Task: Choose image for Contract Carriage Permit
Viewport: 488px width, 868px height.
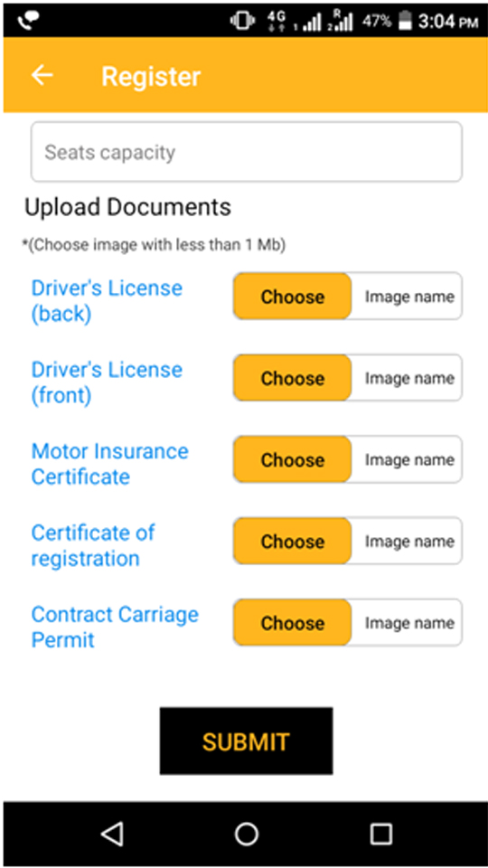Action: tap(292, 622)
